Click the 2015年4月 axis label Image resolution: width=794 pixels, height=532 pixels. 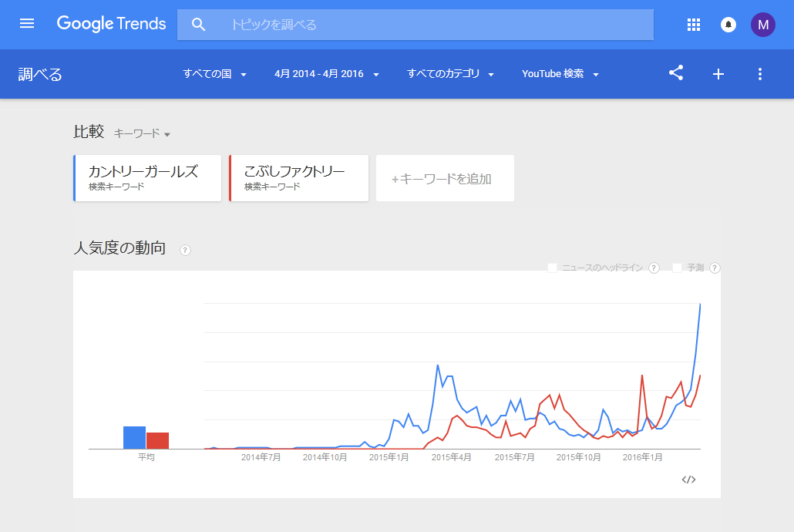point(451,457)
